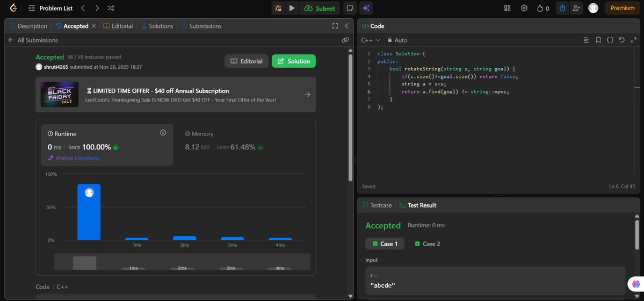
Task: Toggle the Auto lock setting
Action: [x=397, y=40]
